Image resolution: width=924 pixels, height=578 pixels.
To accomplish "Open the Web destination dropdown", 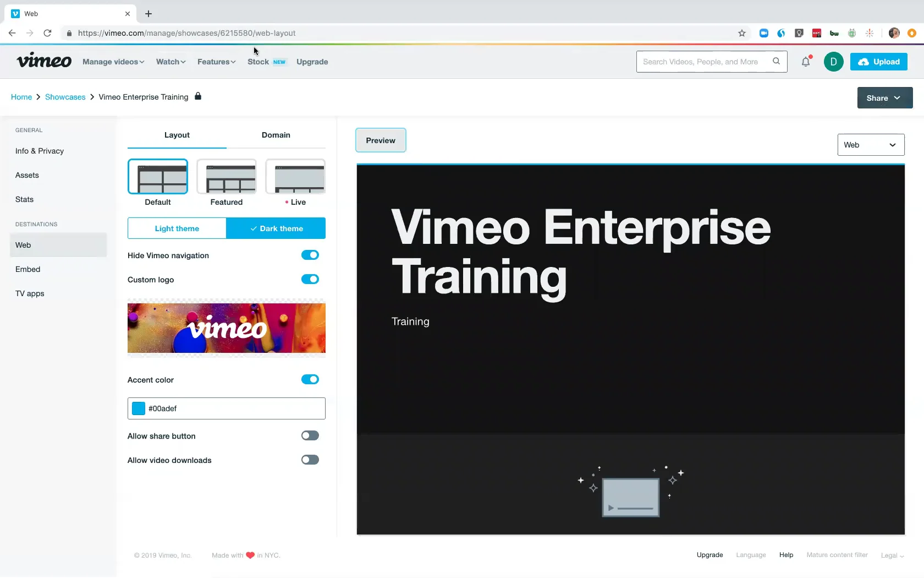I will [871, 145].
